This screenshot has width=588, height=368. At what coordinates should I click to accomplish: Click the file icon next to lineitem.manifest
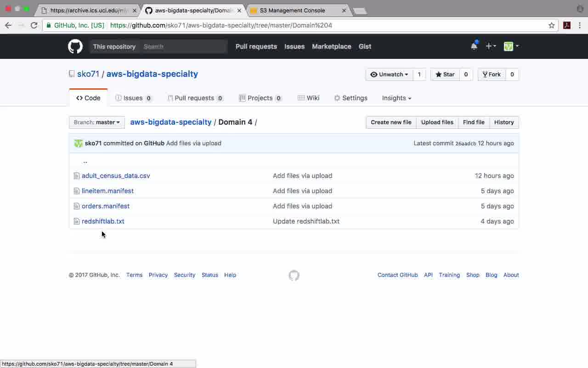click(x=77, y=191)
